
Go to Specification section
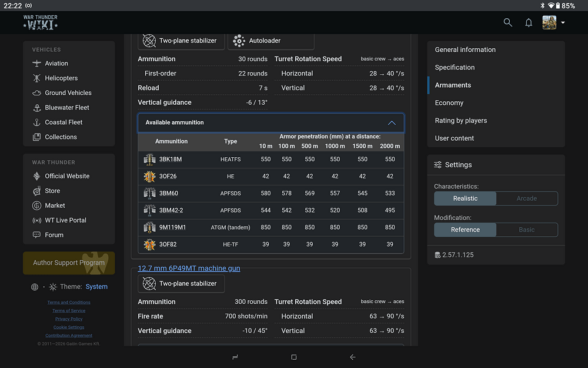click(x=455, y=67)
